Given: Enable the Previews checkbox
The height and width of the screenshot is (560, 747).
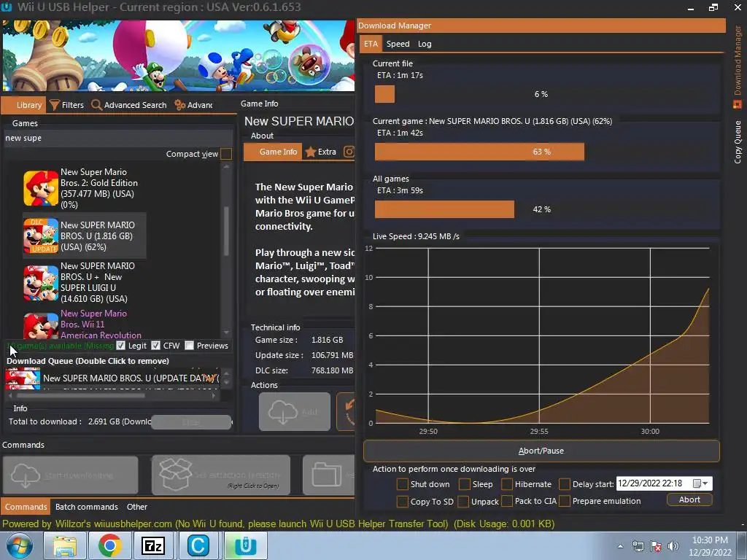Looking at the screenshot, I should pyautogui.click(x=189, y=346).
